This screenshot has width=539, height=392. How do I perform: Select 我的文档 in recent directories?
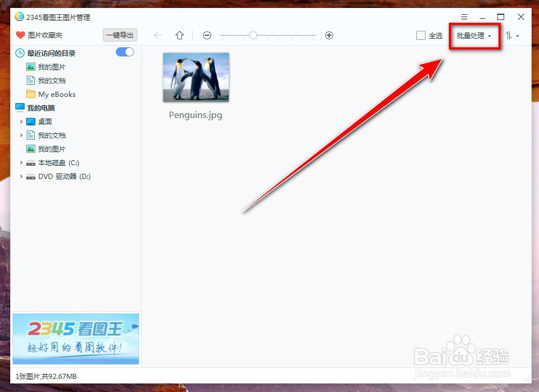(x=51, y=81)
